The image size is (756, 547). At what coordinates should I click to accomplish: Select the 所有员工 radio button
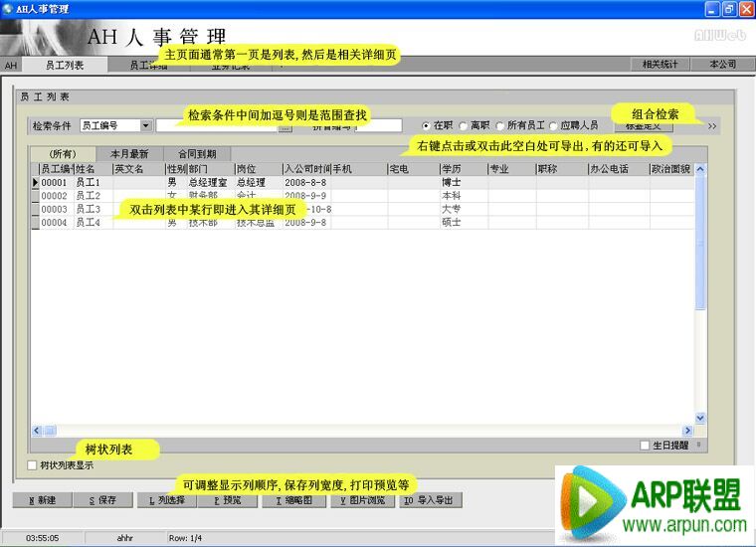500,126
